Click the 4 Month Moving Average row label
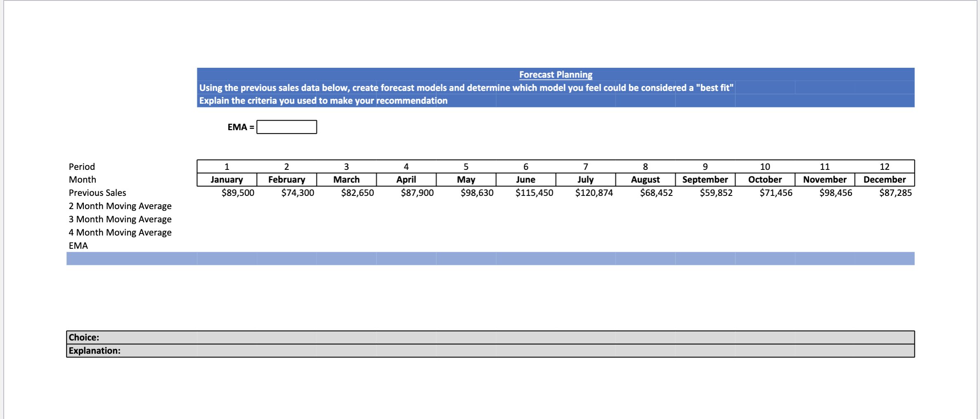Viewport: 980px width, 419px height. pyautogui.click(x=120, y=232)
